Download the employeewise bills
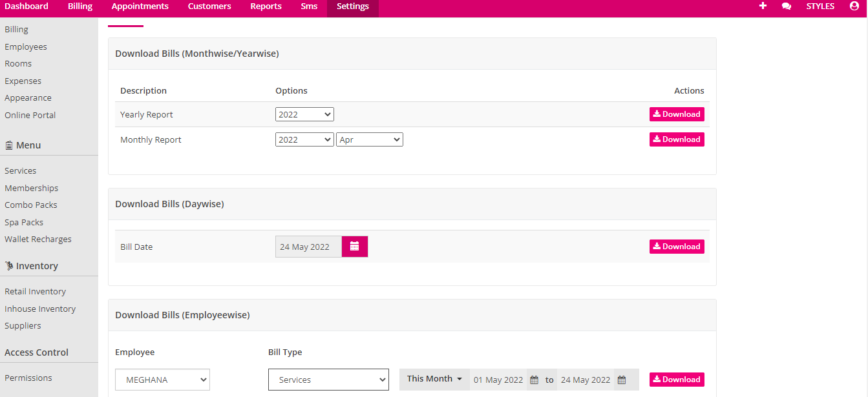 click(x=677, y=380)
